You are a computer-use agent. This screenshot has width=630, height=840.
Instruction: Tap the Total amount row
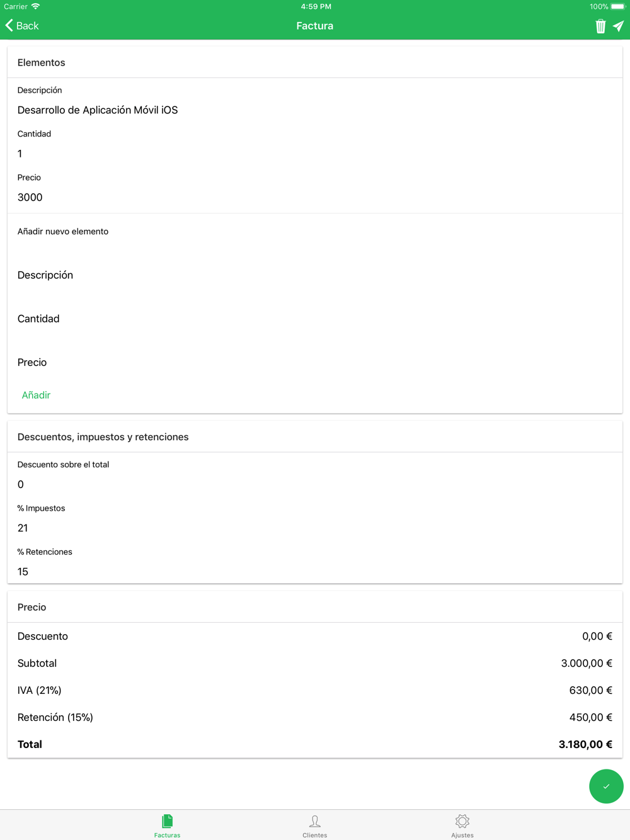315,744
